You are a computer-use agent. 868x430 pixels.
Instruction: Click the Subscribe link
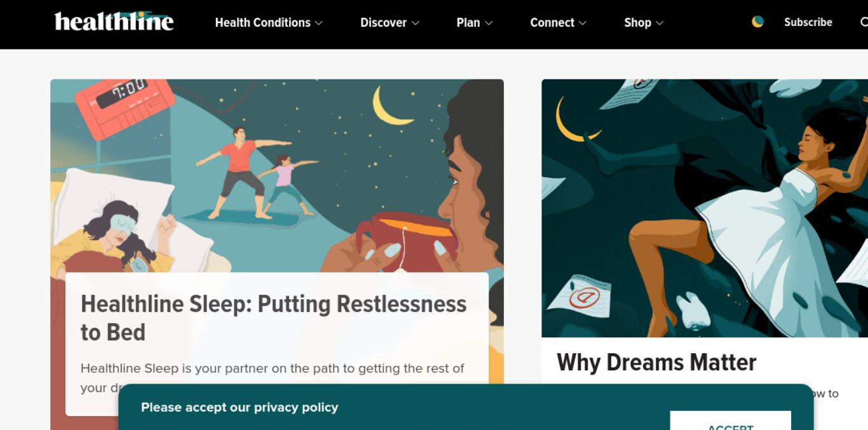[808, 22]
